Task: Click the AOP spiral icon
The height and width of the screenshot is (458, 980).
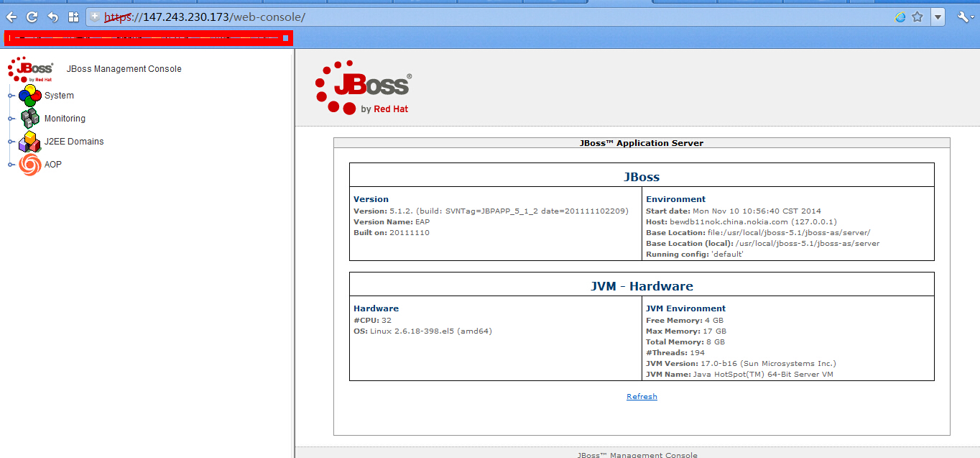Action: 29,165
